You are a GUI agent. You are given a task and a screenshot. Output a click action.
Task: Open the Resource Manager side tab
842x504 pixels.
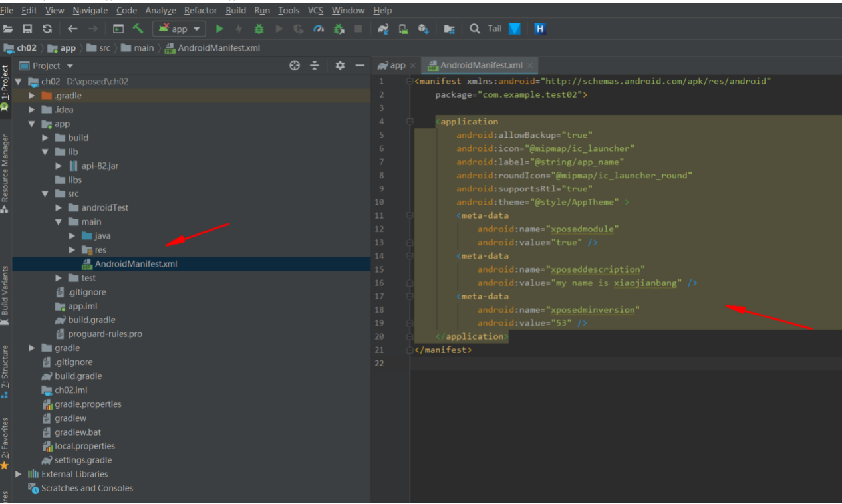(5, 173)
